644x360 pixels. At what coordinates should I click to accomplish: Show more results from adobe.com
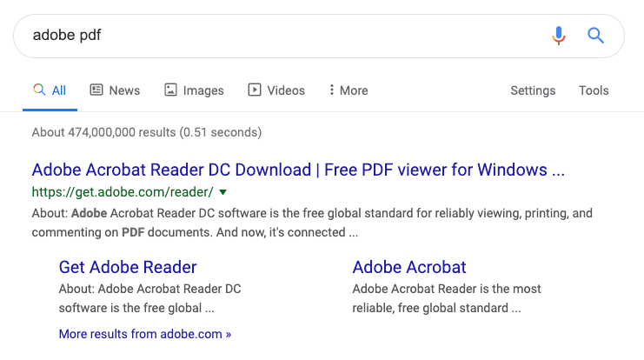[145, 334]
